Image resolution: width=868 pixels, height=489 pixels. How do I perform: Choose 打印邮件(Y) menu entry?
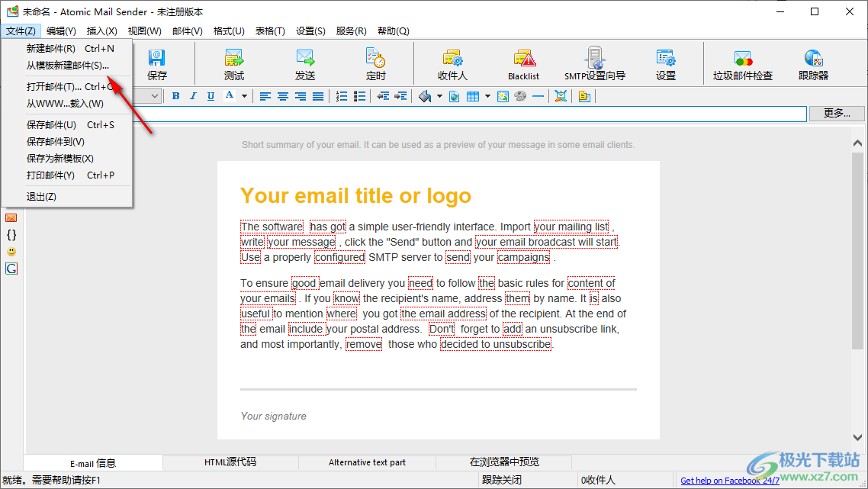(67, 175)
